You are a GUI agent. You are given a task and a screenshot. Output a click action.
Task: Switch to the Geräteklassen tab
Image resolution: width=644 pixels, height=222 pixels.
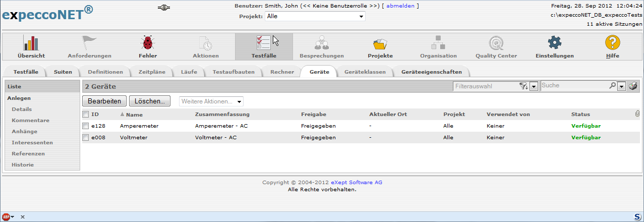[365, 72]
